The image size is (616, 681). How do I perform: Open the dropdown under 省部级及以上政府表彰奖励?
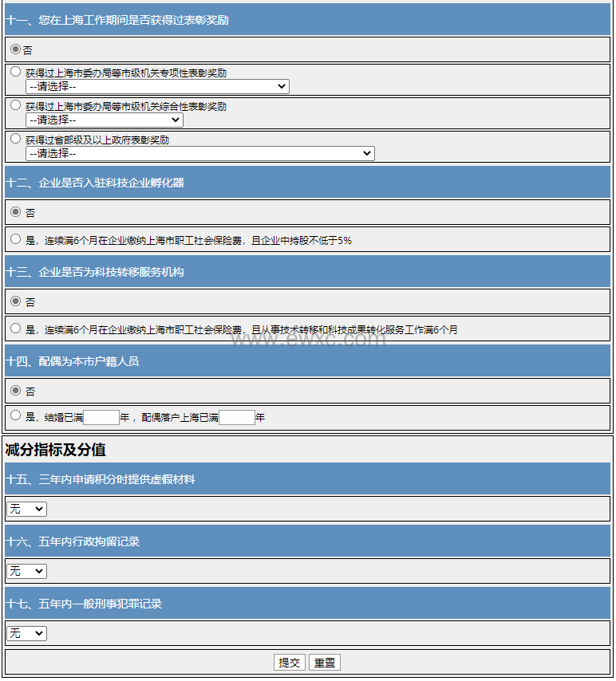pyautogui.click(x=199, y=153)
